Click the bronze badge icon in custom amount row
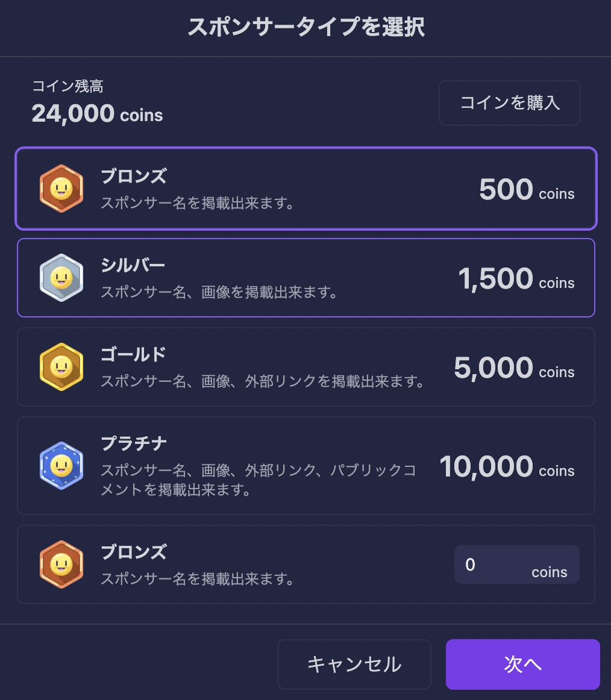This screenshot has width=611, height=700. point(61,564)
